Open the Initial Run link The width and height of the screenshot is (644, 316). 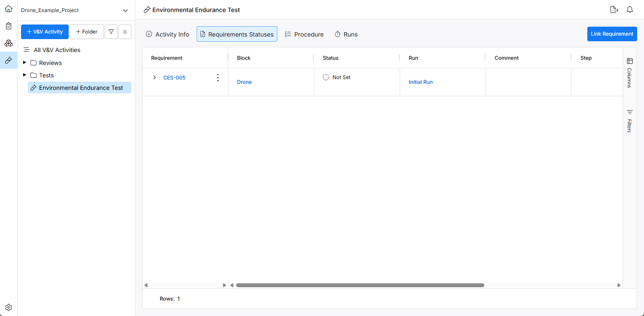click(x=420, y=82)
